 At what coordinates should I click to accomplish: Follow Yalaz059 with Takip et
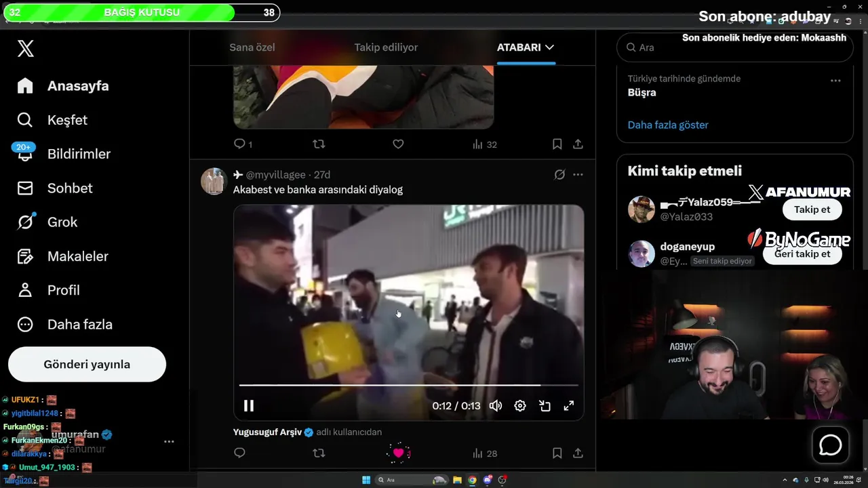[812, 209]
